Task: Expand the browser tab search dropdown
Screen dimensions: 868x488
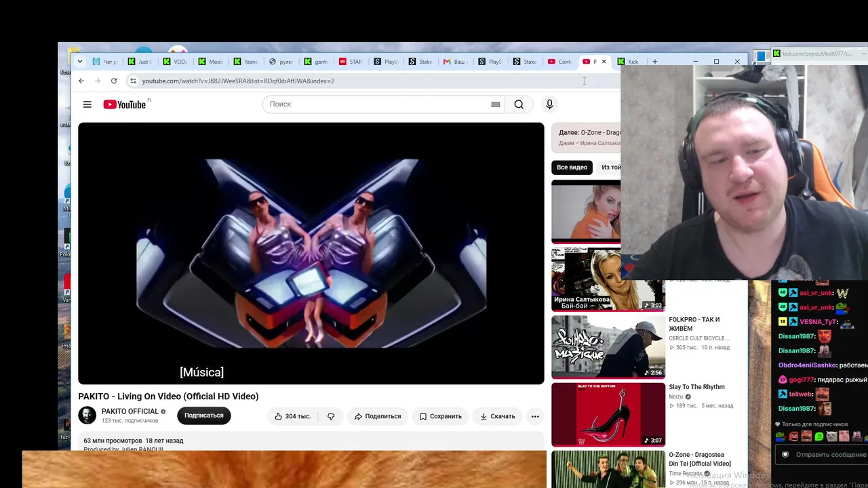Action: 80,62
